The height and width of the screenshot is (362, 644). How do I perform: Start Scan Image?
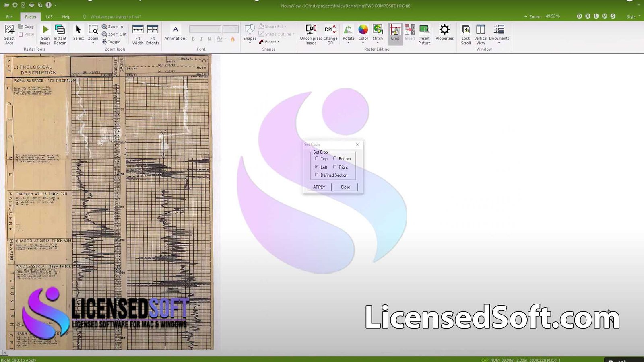click(45, 34)
